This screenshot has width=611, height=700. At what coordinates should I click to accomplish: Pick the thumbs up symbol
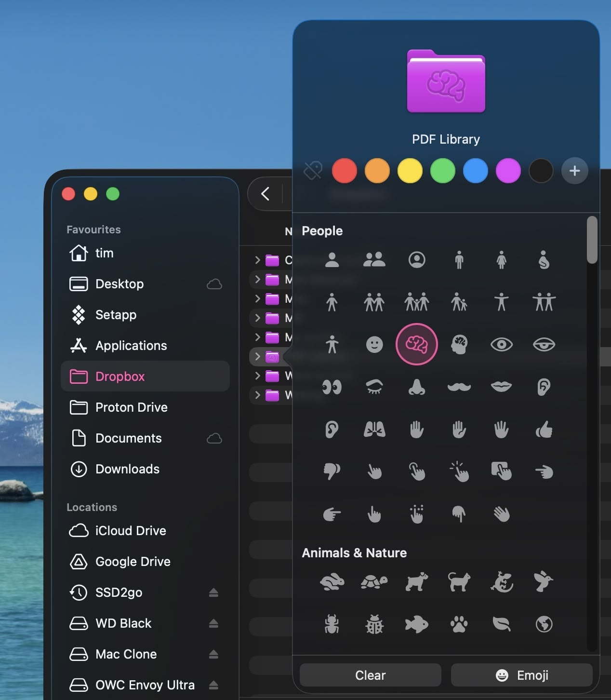click(x=544, y=429)
